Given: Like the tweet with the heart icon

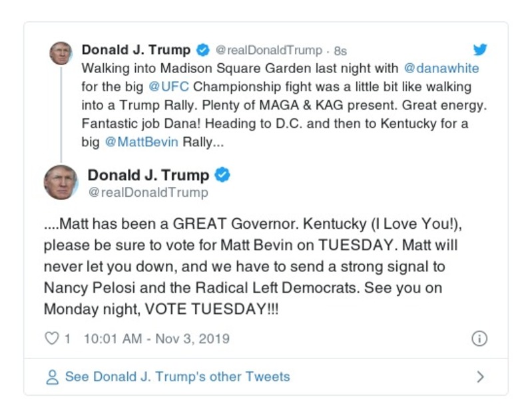Looking at the screenshot, I should 51,339.
